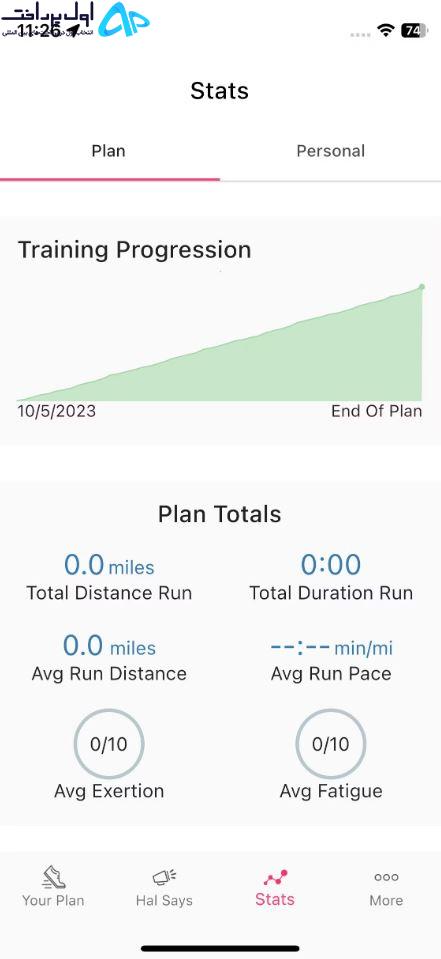Select the Stats graph icon

click(275, 877)
